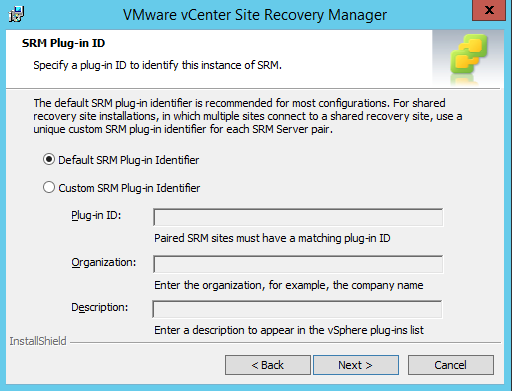
Task: Click the Default SRM Plug-in Identifier label
Action: click(x=129, y=160)
